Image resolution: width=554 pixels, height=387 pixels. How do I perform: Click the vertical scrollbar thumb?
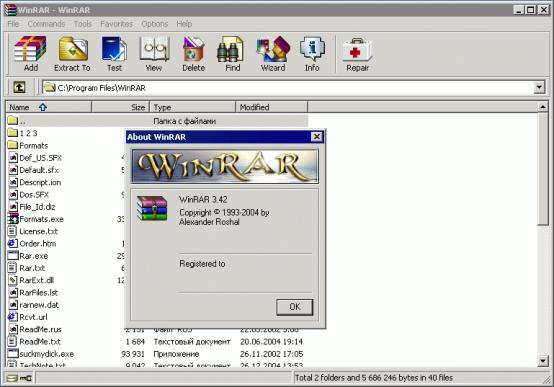pos(543,168)
